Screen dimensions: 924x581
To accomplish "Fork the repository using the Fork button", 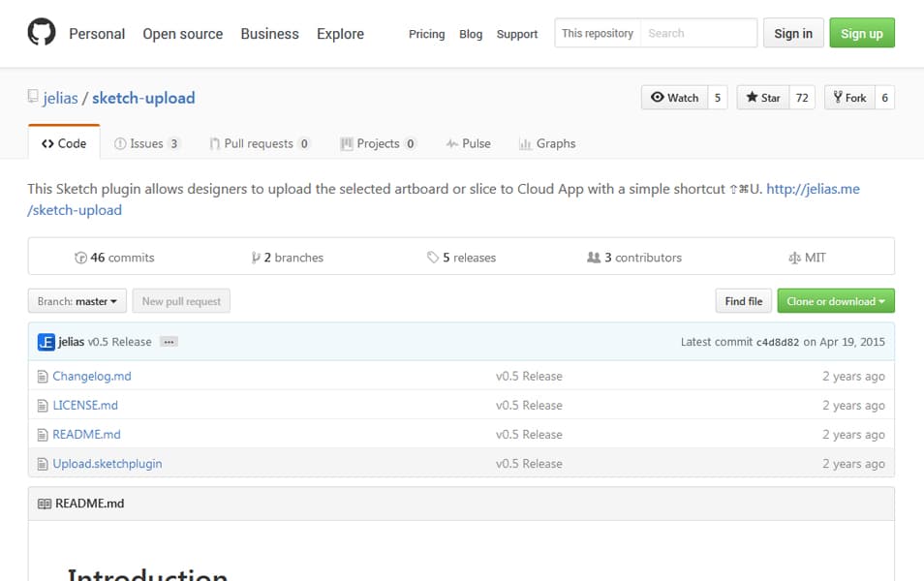I will point(849,98).
